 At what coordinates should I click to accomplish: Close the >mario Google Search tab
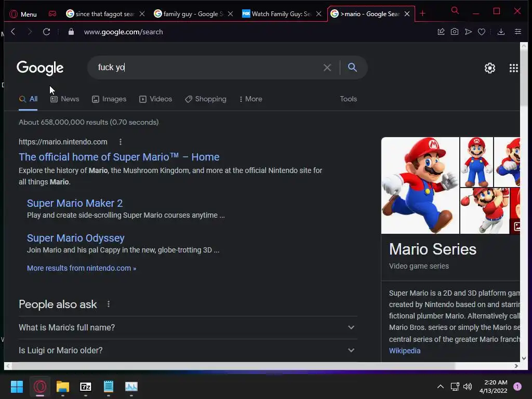click(x=407, y=14)
